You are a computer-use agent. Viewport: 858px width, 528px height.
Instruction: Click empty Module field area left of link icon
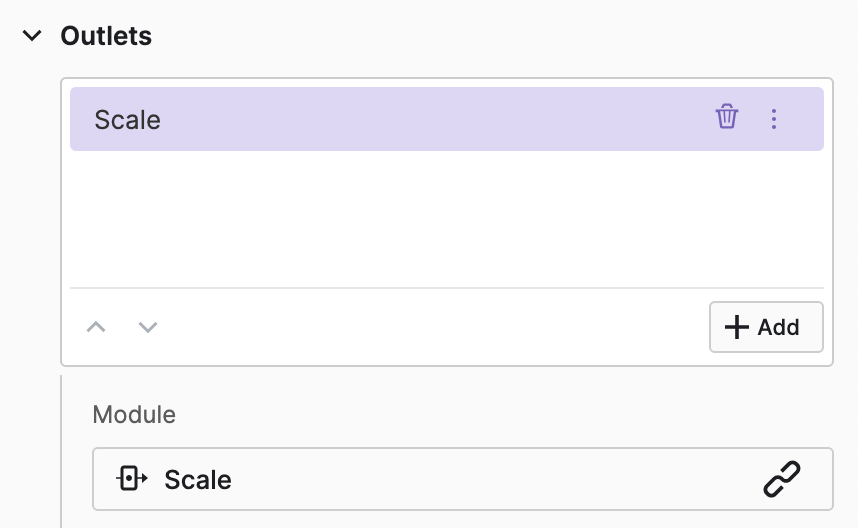[x=500, y=479]
